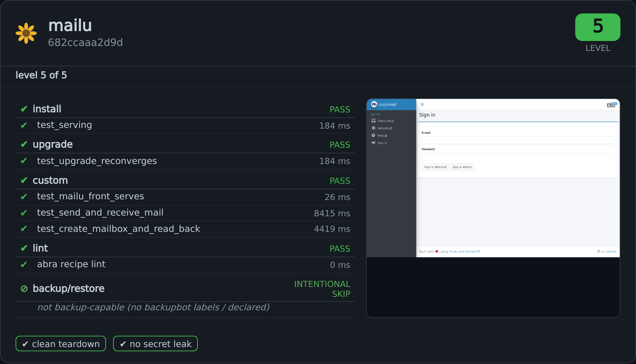The image size is (636, 364).
Task: Click the 4419 ms timing value
Action: coord(332,229)
